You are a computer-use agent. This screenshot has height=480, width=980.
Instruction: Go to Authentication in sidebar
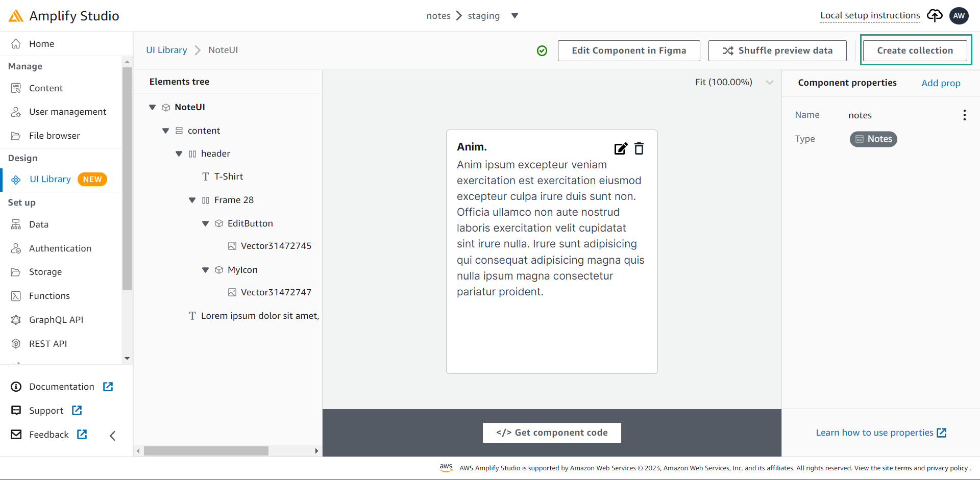click(x=60, y=248)
